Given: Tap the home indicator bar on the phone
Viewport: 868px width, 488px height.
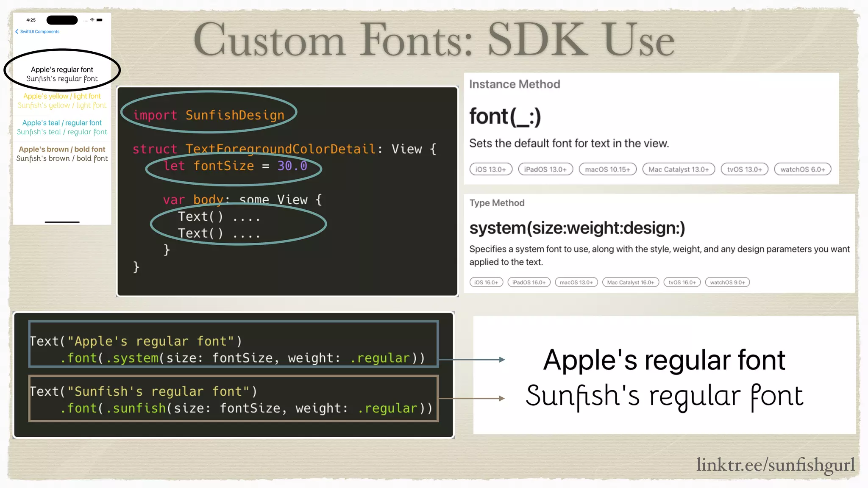Looking at the screenshot, I should [x=62, y=222].
